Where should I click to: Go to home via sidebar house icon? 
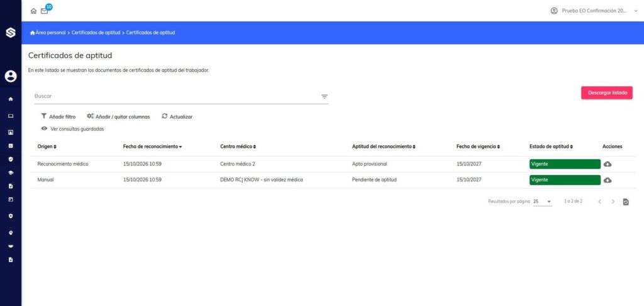click(x=11, y=99)
